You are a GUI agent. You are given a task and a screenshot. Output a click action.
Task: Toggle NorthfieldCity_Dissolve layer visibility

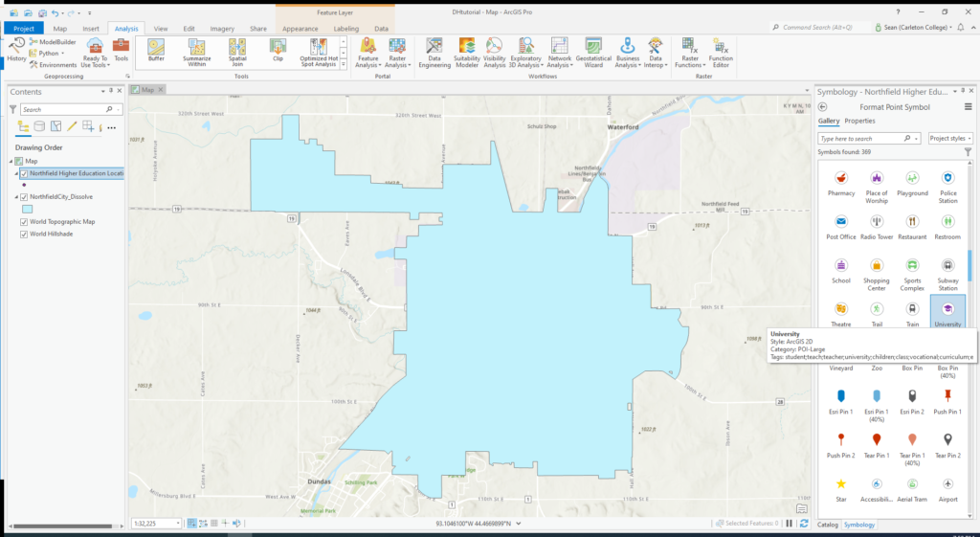[x=24, y=197]
